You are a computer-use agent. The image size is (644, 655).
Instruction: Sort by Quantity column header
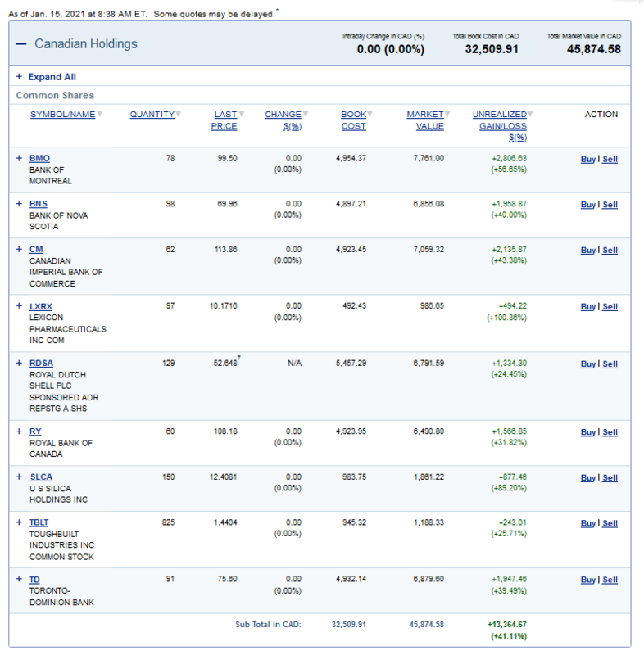152,115
